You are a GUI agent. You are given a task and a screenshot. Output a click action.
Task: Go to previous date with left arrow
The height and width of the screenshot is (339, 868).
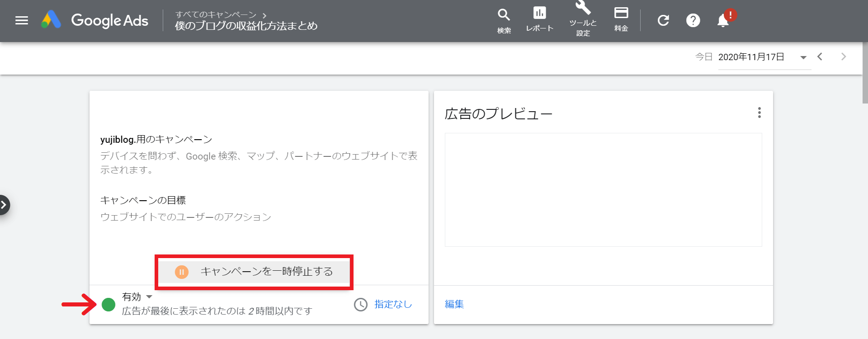click(x=820, y=57)
